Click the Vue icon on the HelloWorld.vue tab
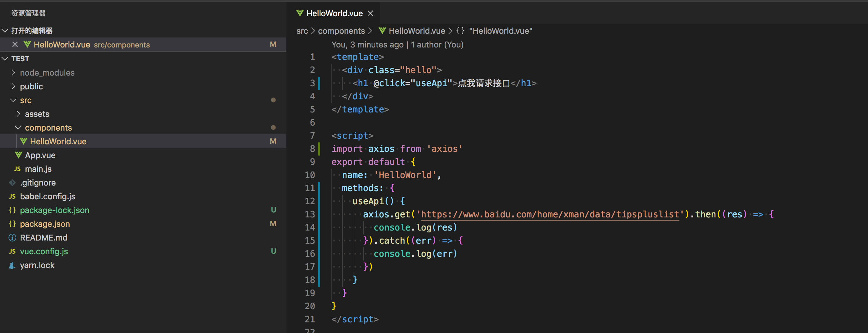The width and height of the screenshot is (868, 333). click(300, 13)
